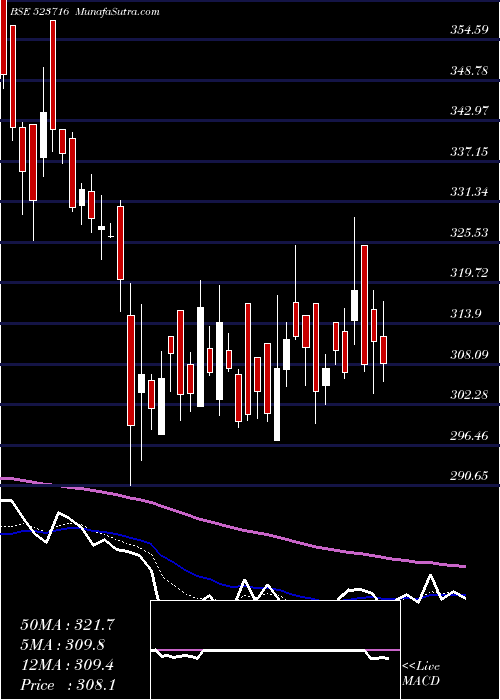The height and width of the screenshot is (700, 500).
Task: Select the 302.28 price axis label
Action: coord(468,395)
